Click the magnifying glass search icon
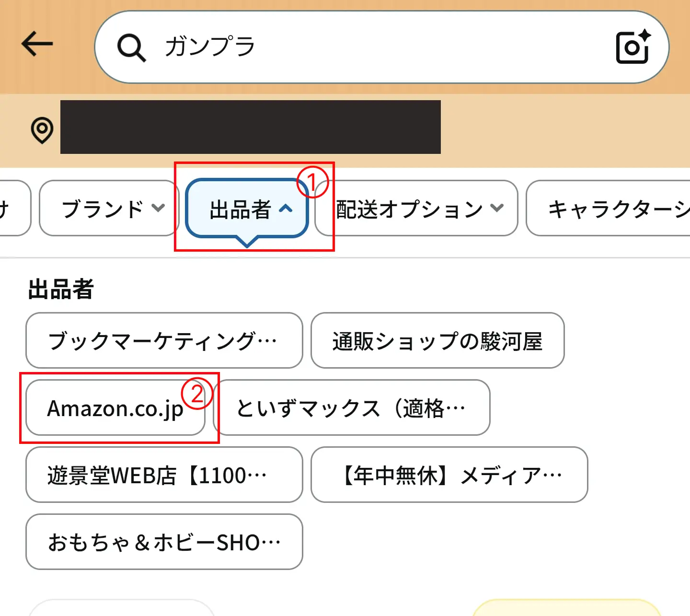 pos(131,46)
